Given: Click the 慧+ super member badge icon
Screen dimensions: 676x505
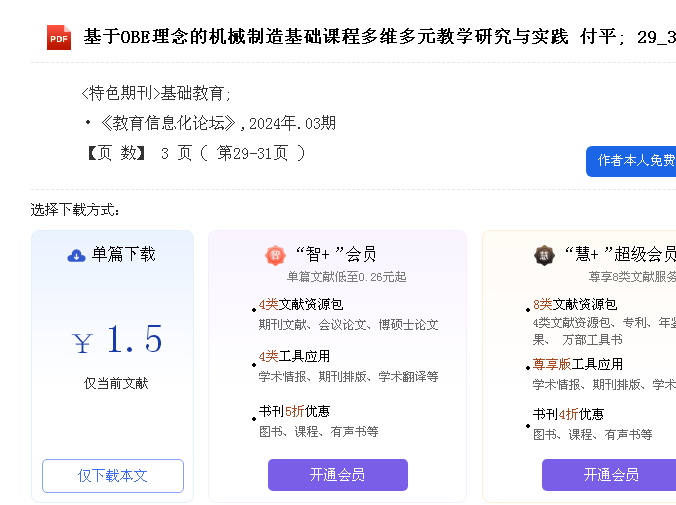Looking at the screenshot, I should coord(544,255).
